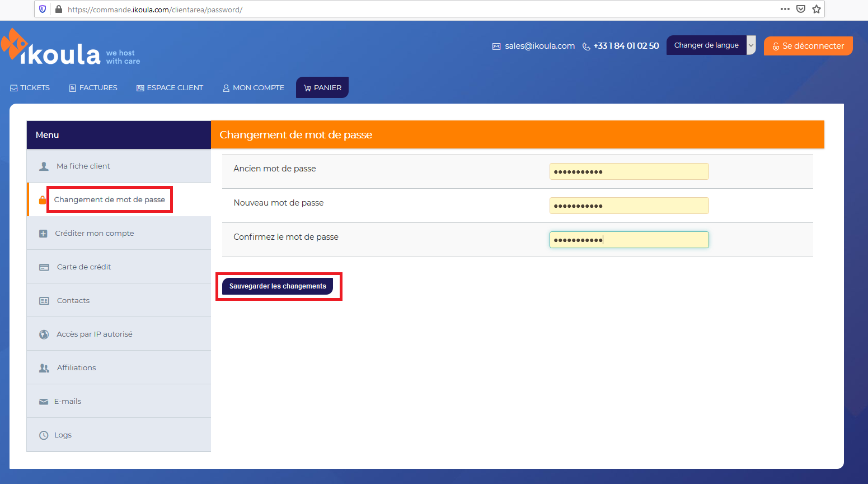Image resolution: width=868 pixels, height=484 pixels.
Task: Click the shield tracking protection icon
Action: coord(43,9)
